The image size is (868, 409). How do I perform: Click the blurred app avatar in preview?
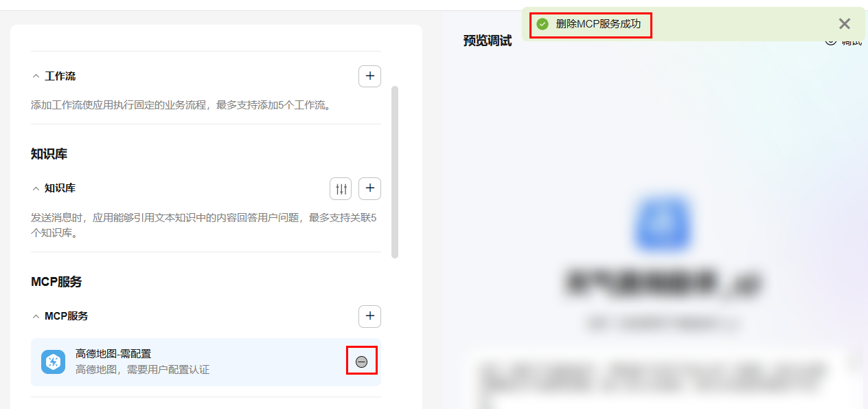(x=663, y=224)
